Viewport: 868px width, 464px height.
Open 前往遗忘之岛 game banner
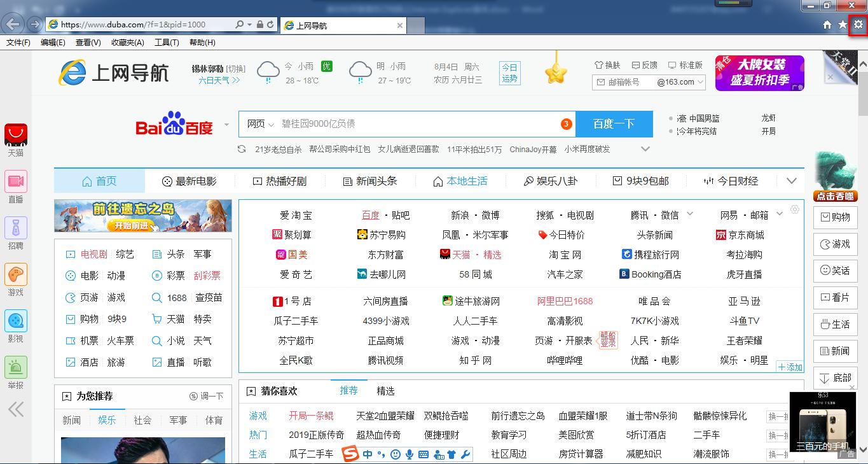click(x=143, y=216)
